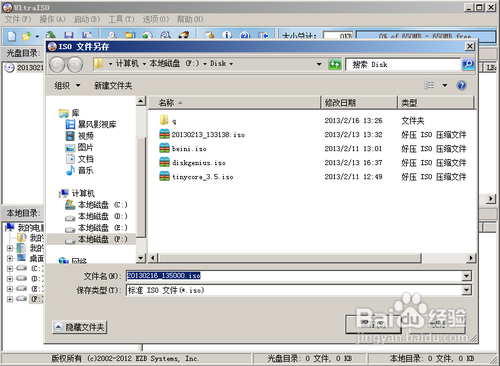Select 本地磁盘 (C:) in the navigation pane
Screen dimensions: 500x366
(x=96, y=205)
